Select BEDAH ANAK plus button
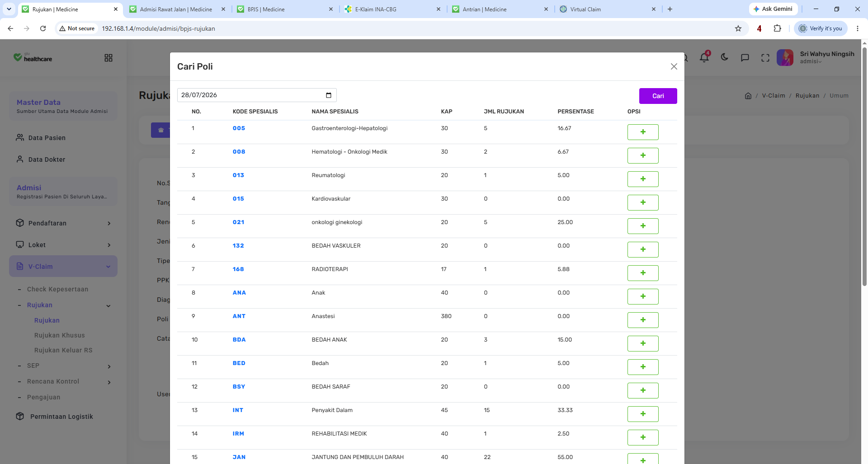The image size is (868, 464). 643,343
